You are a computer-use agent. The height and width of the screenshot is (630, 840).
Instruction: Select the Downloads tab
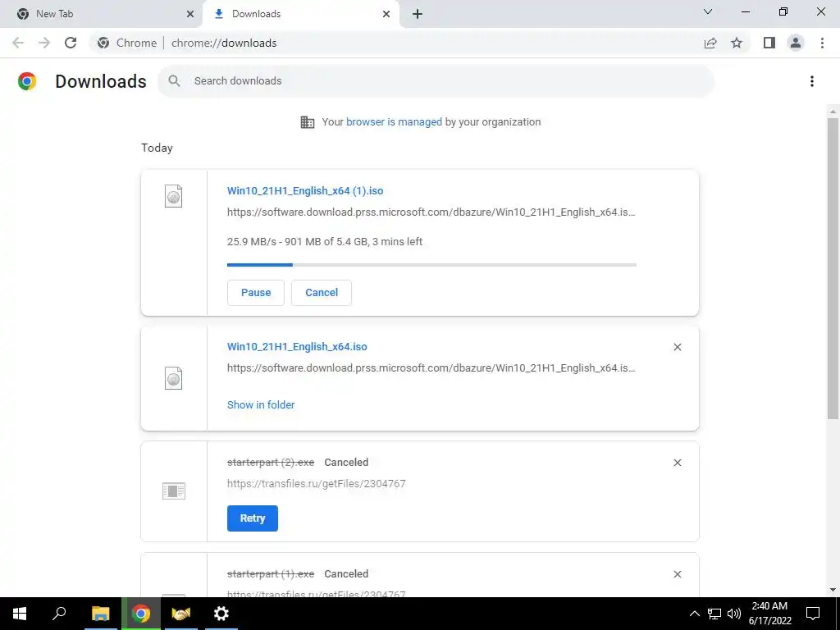click(300, 14)
